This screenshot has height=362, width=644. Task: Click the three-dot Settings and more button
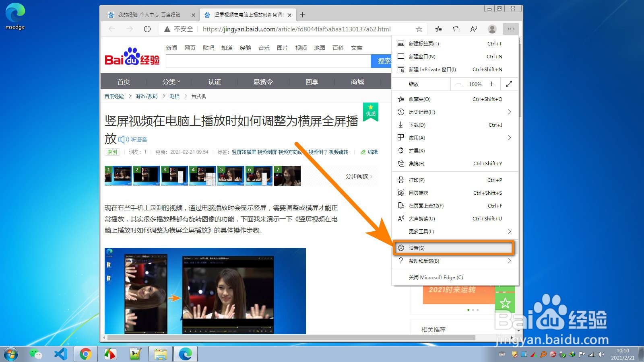[x=510, y=29]
